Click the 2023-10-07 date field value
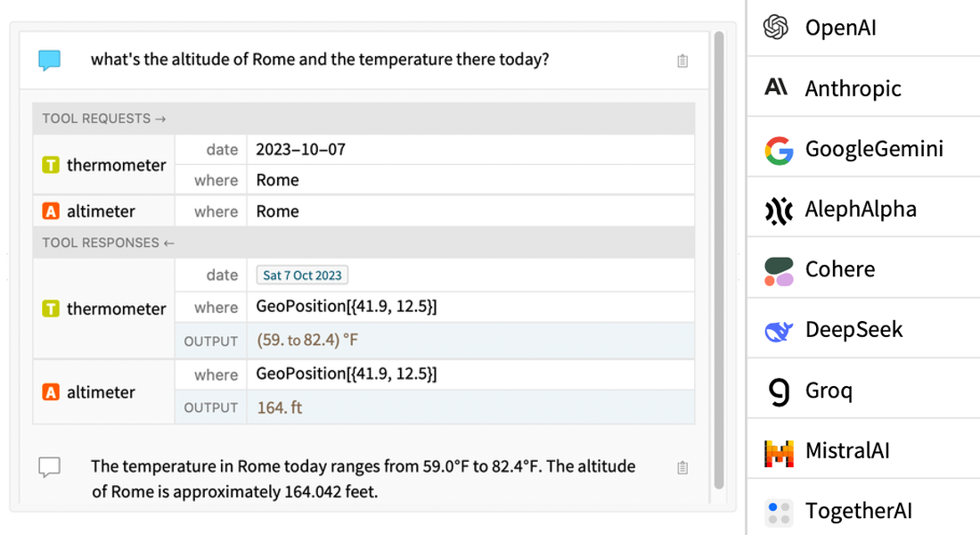 click(x=300, y=150)
